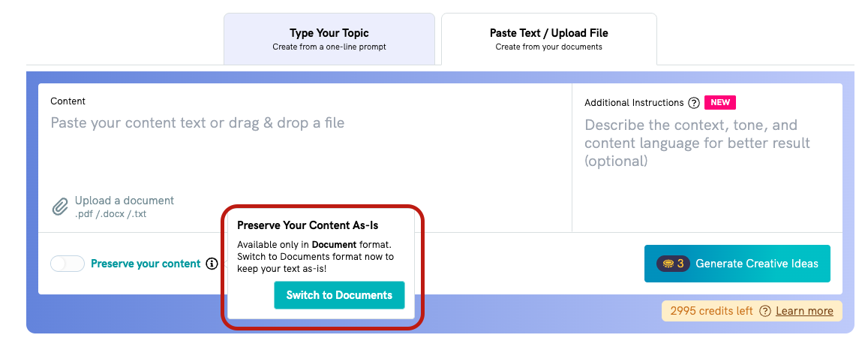This screenshot has width=868, height=350.
Task: Click the info icon beside Preserve your content
Action: pyautogui.click(x=212, y=264)
